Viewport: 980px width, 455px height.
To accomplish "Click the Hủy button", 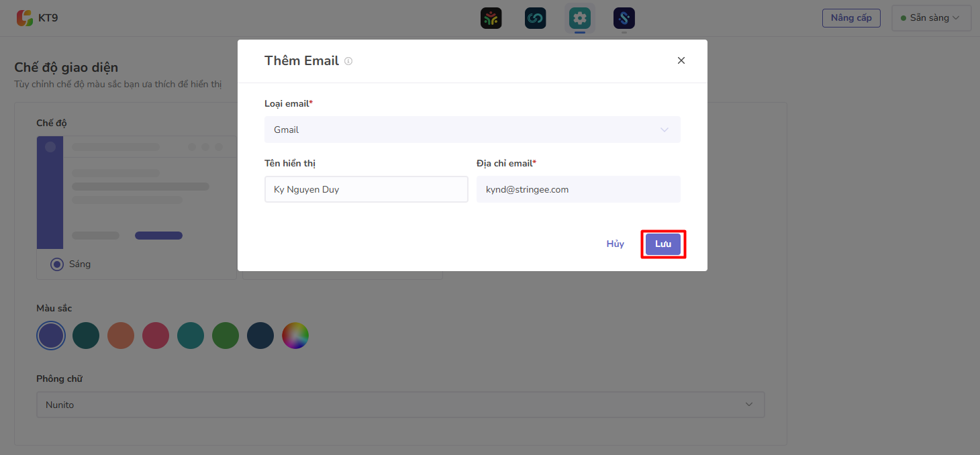I will [x=616, y=244].
